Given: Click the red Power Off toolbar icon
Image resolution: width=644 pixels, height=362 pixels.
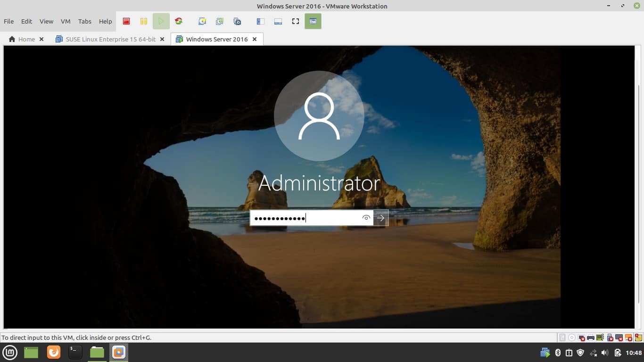Looking at the screenshot, I should click(x=126, y=21).
